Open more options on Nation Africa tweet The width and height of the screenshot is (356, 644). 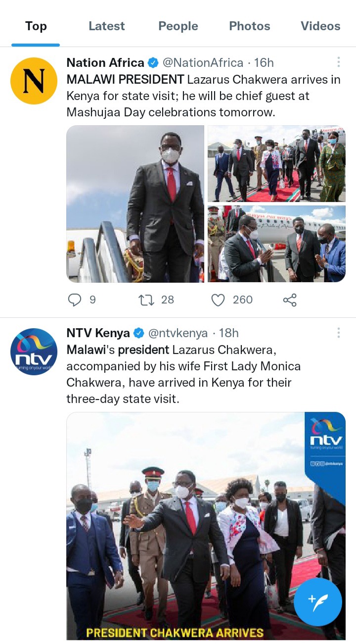pyautogui.click(x=338, y=62)
